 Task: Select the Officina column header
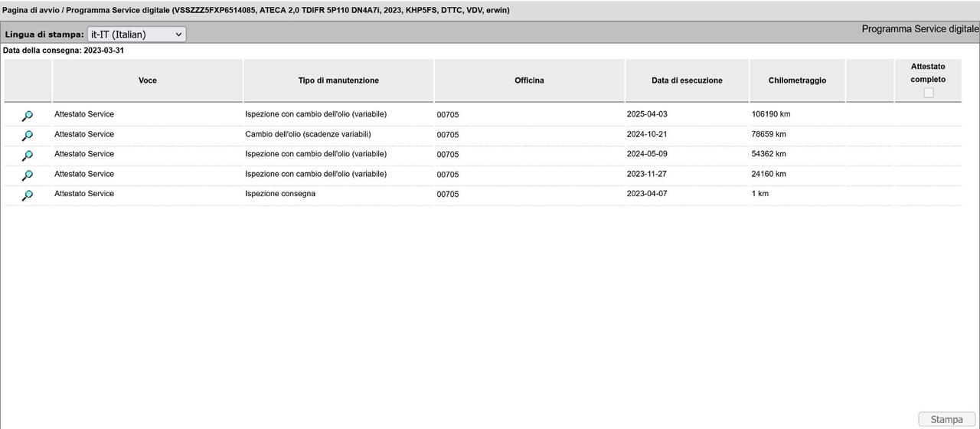coord(529,80)
